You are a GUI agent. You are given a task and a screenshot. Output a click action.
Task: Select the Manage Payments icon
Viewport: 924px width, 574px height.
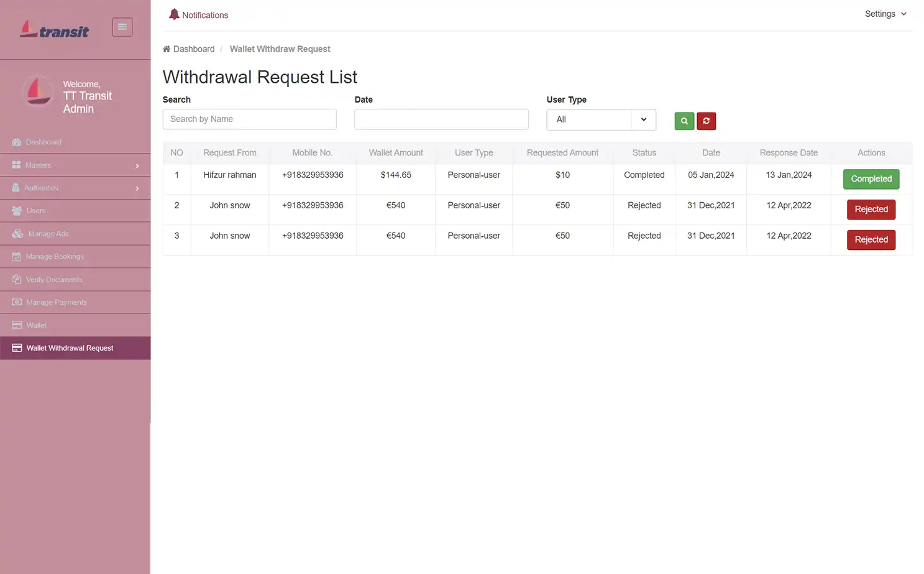(x=17, y=302)
